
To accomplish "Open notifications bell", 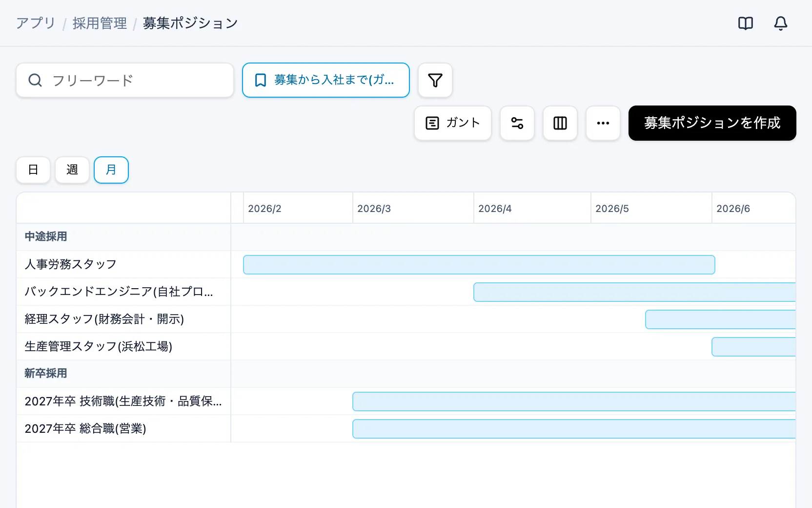I will (x=781, y=23).
